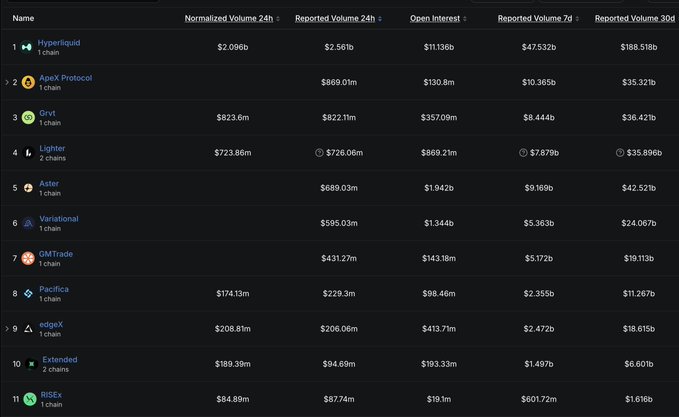The height and width of the screenshot is (417, 679).
Task: Select Extended's $6.601b 30d volume cell
Action: point(639,364)
